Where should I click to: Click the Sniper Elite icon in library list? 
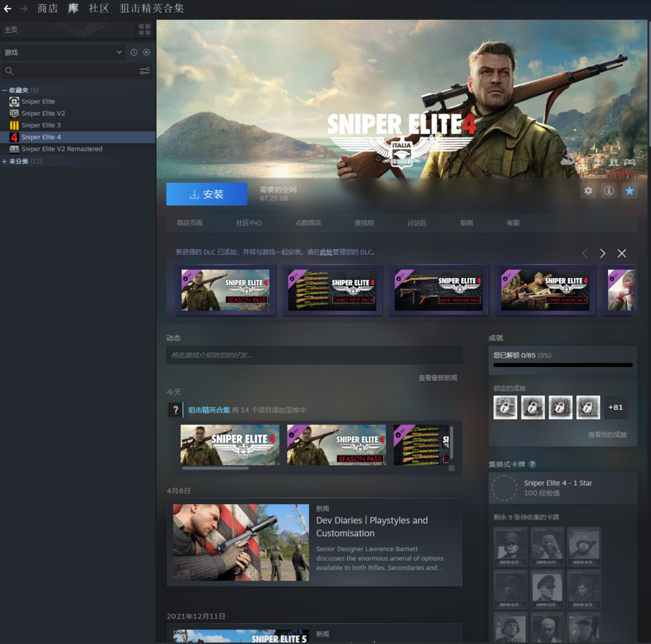(14, 101)
